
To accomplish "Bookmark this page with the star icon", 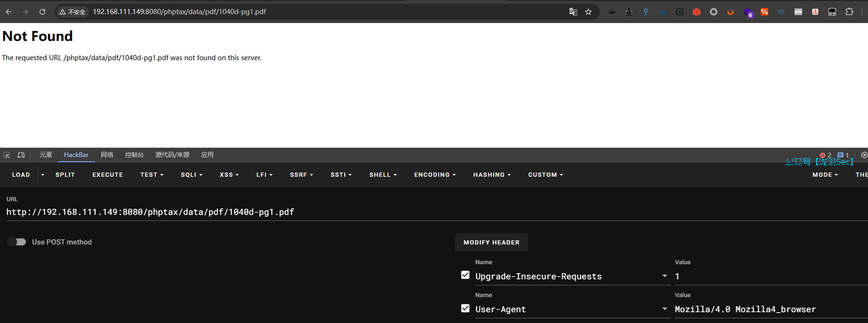I will (x=588, y=12).
